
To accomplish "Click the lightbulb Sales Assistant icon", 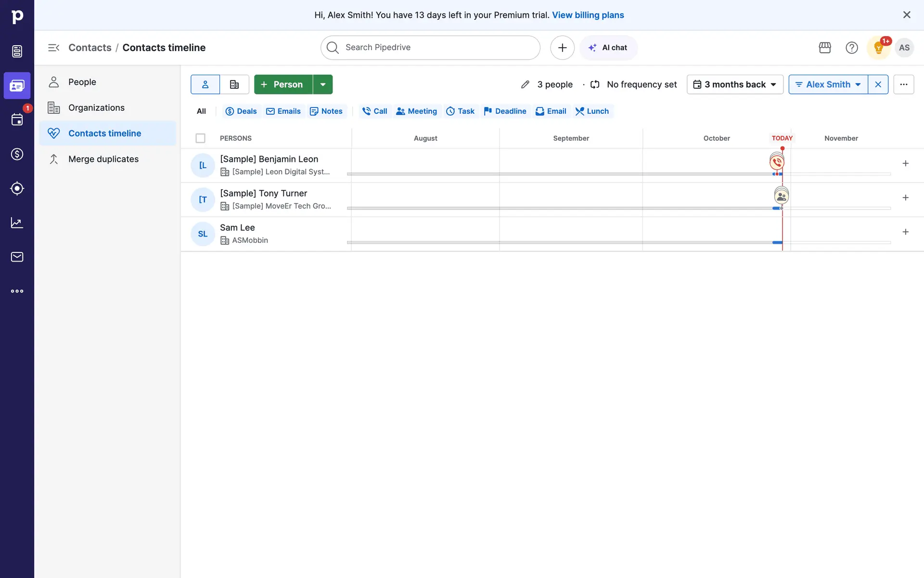I will [878, 48].
